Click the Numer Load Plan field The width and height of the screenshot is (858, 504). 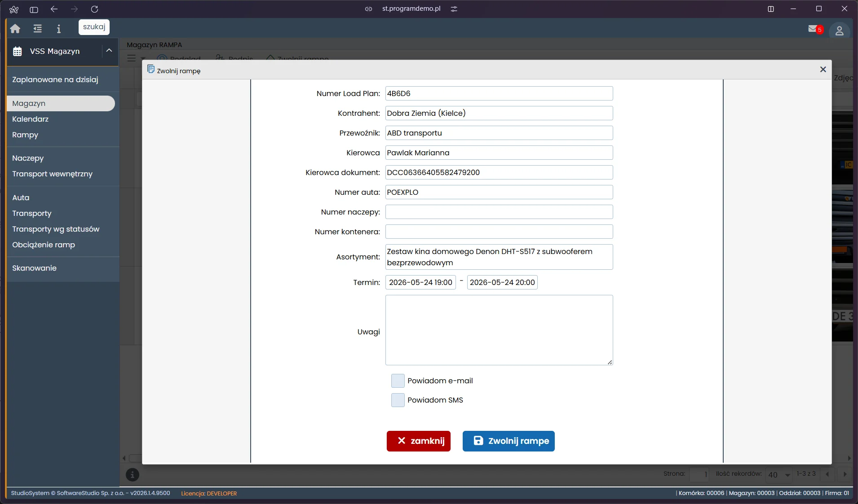point(499,93)
